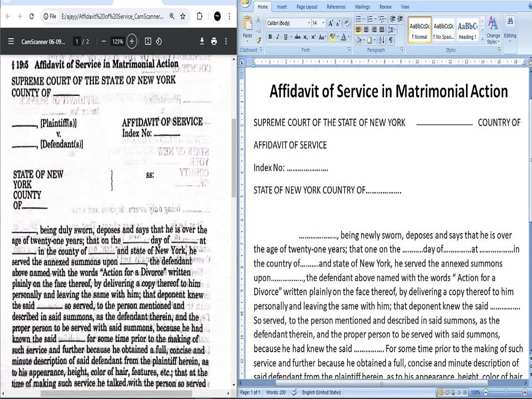The image size is (532, 399).
Task: Click the proofing check icon in status bar
Action: (x=294, y=393)
